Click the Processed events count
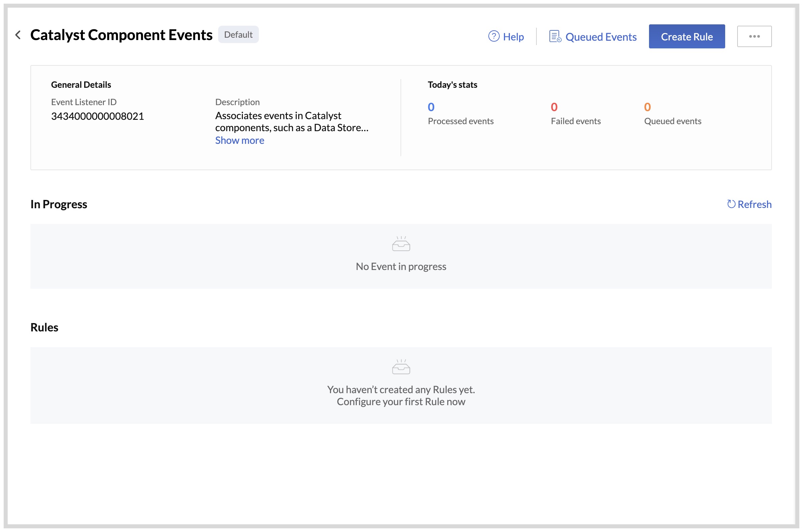 pyautogui.click(x=431, y=107)
